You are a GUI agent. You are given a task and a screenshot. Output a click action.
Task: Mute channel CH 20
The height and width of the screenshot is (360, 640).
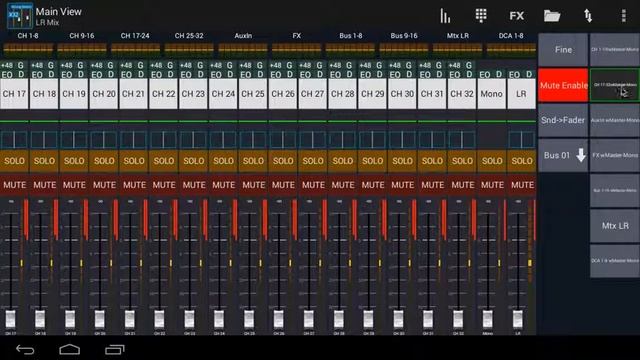click(x=104, y=185)
